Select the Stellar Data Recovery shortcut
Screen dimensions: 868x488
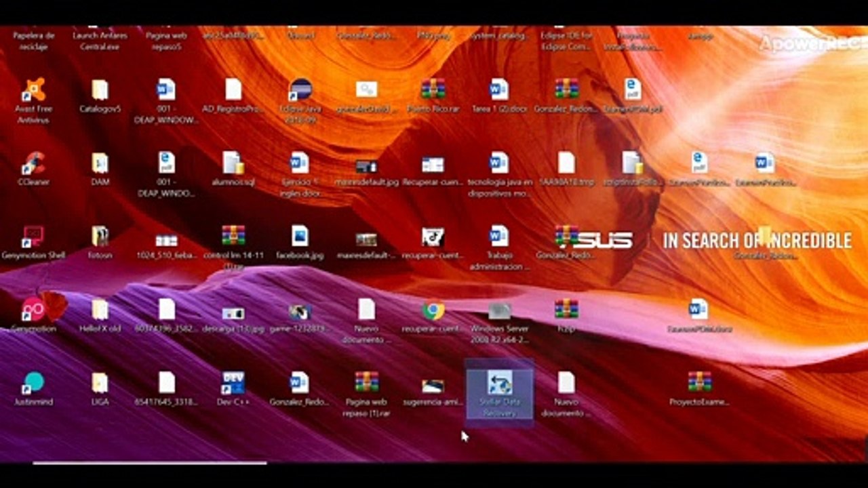tap(500, 394)
